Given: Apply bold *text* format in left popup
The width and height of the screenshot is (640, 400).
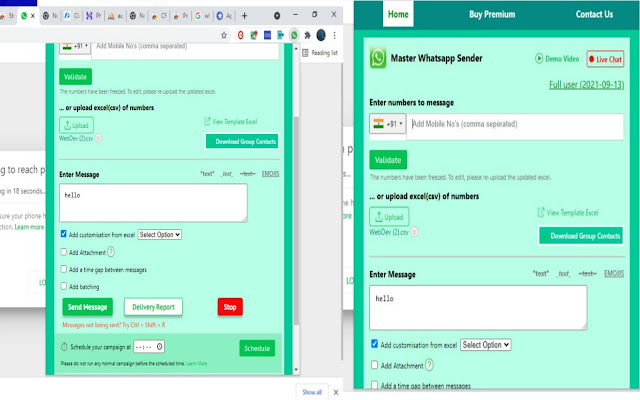Looking at the screenshot, I should [207, 174].
